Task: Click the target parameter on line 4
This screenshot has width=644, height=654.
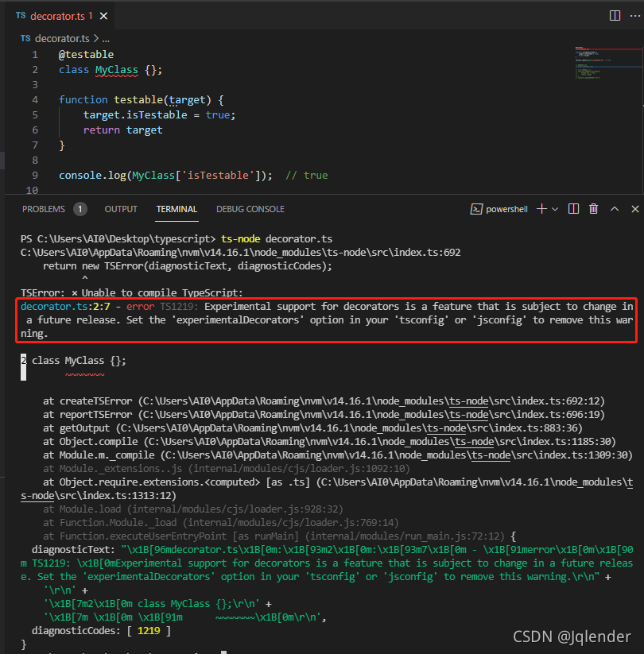Action: click(187, 100)
